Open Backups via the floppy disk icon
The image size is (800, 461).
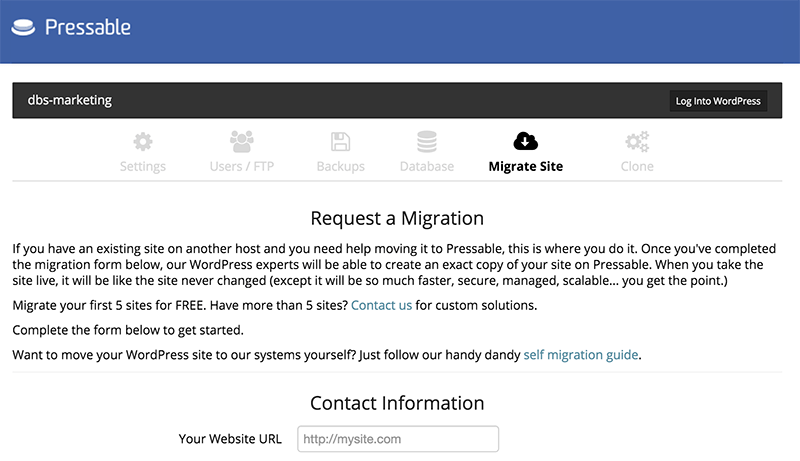click(340, 141)
